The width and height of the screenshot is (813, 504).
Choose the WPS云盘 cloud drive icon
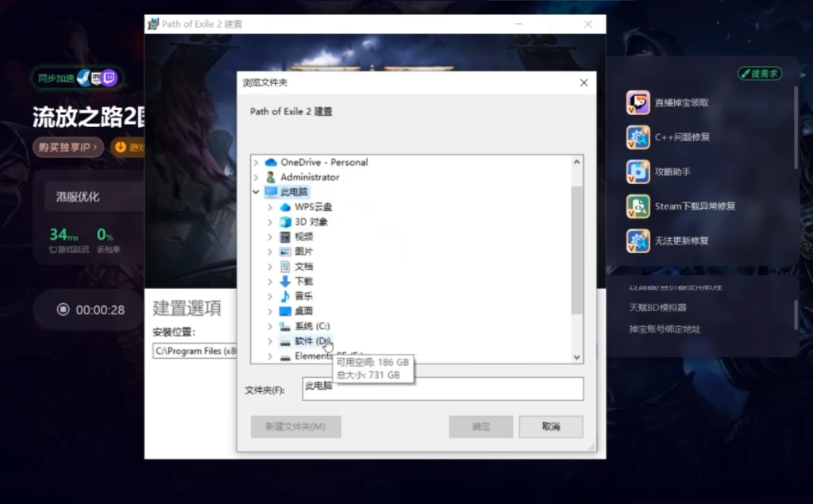285,207
